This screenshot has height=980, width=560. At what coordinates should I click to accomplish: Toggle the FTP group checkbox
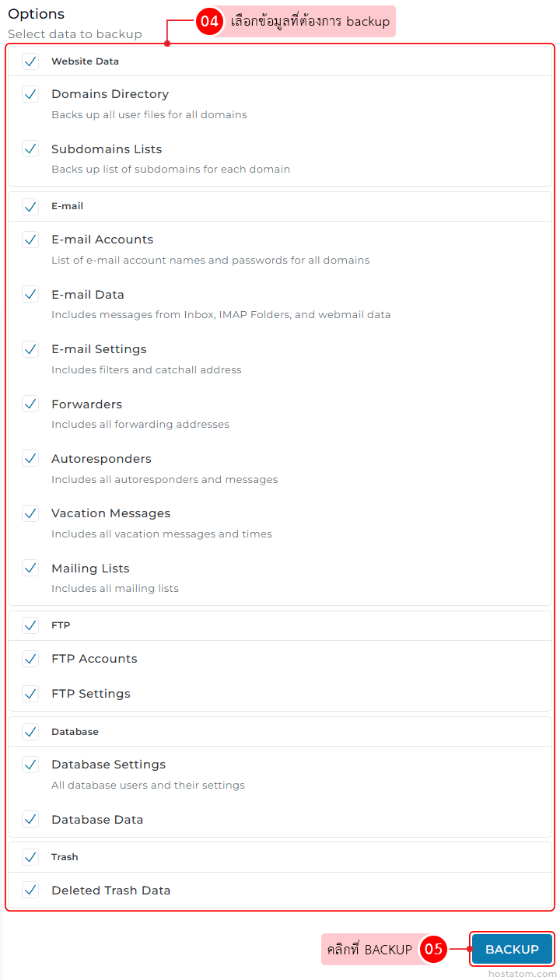[30, 625]
